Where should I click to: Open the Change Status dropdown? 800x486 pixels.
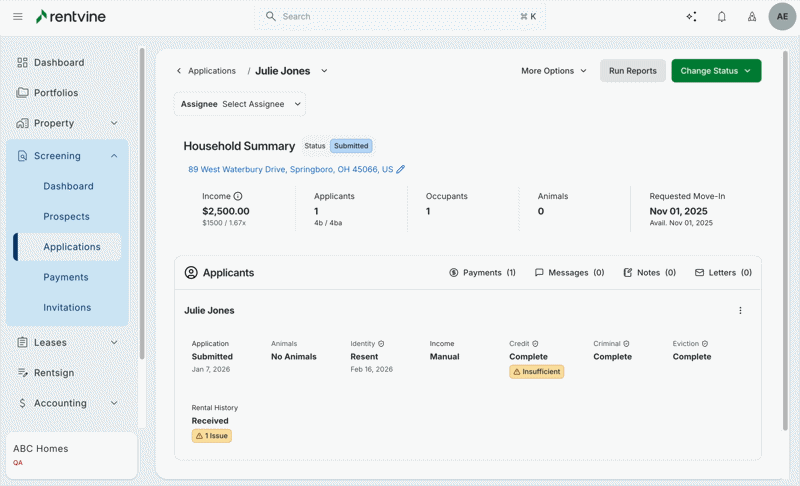(x=715, y=71)
